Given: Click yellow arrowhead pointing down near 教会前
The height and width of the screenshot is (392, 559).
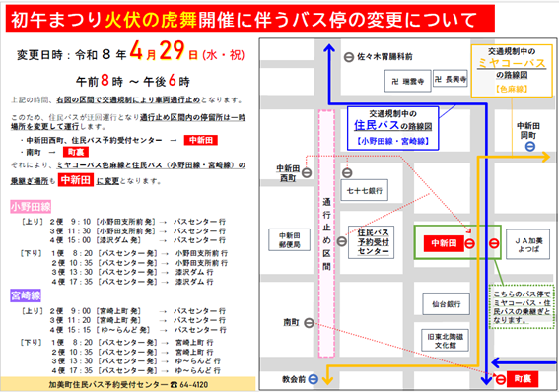Looking at the screenshot, I should tap(327, 380).
